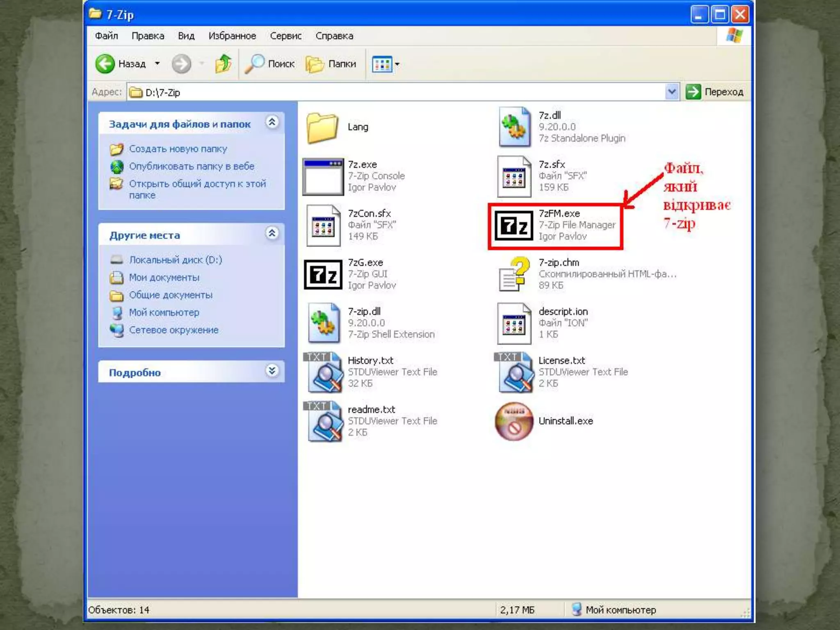Screen dimensions: 840x630
Task: Open the Файл menu
Action: [107, 36]
